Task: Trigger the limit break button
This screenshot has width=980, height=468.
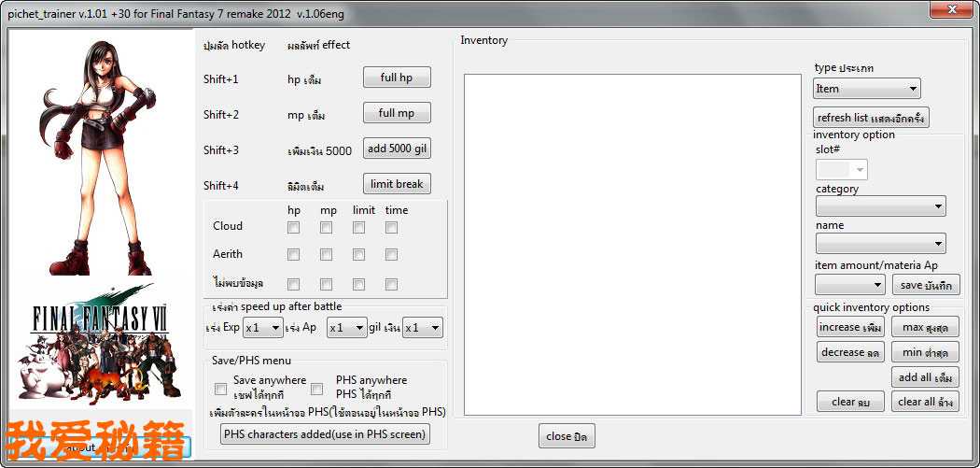Action: click(397, 184)
